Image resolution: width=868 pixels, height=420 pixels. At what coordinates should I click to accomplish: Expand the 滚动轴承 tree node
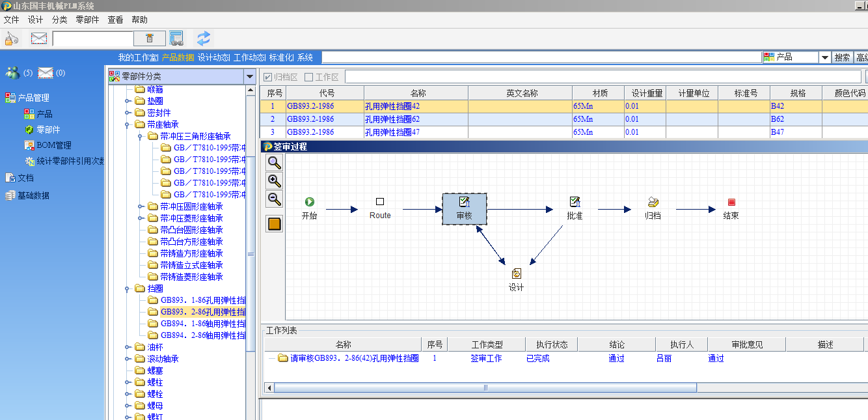[x=128, y=359]
